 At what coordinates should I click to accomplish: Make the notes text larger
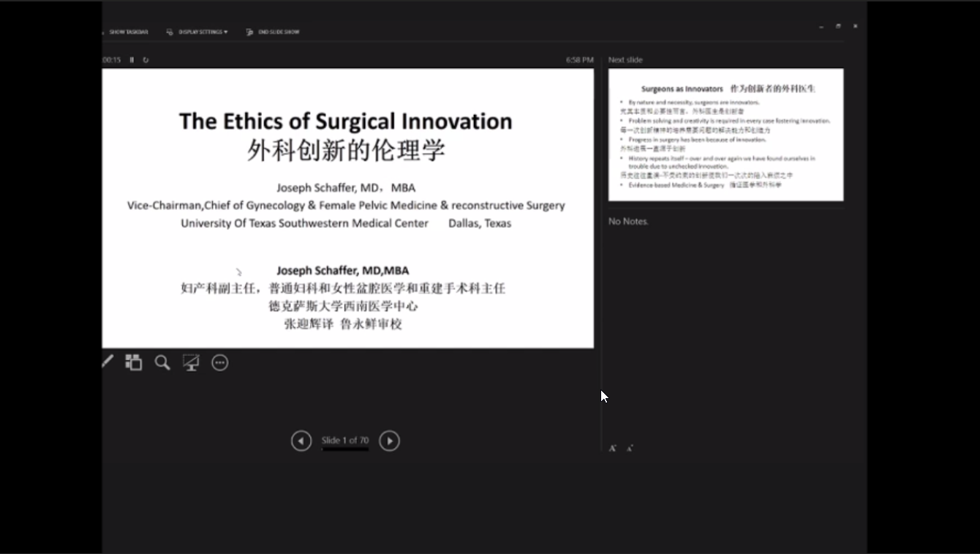[612, 448]
